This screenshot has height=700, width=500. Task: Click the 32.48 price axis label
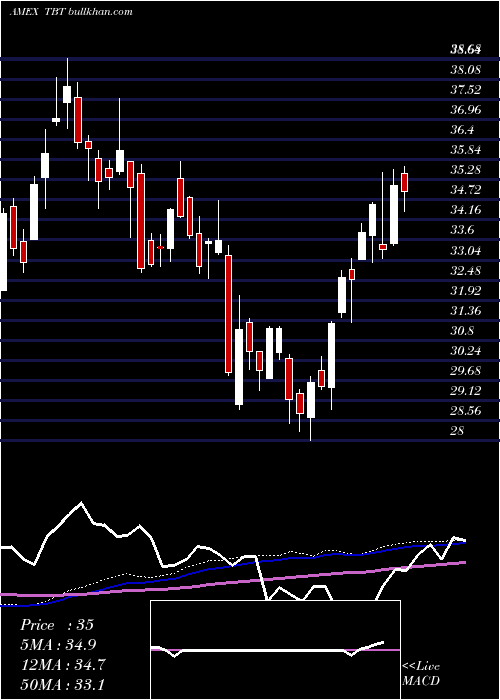coord(465,270)
